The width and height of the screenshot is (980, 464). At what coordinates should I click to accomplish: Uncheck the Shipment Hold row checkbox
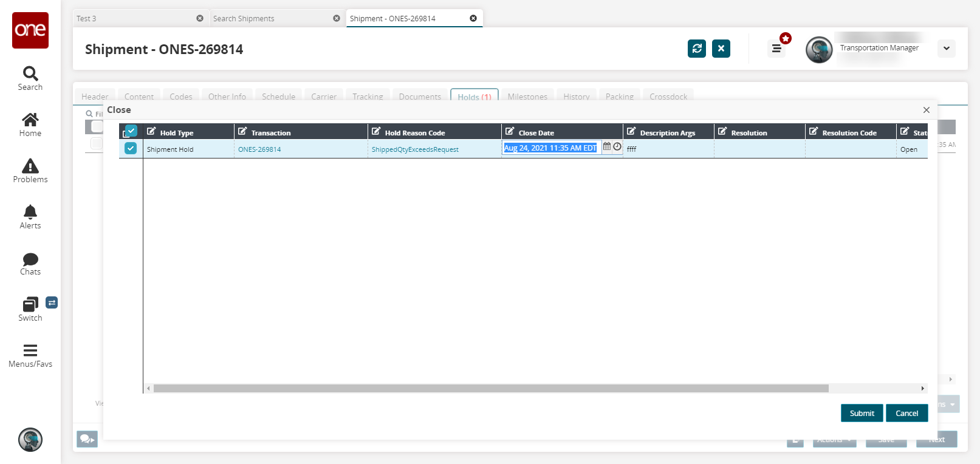[x=131, y=148]
